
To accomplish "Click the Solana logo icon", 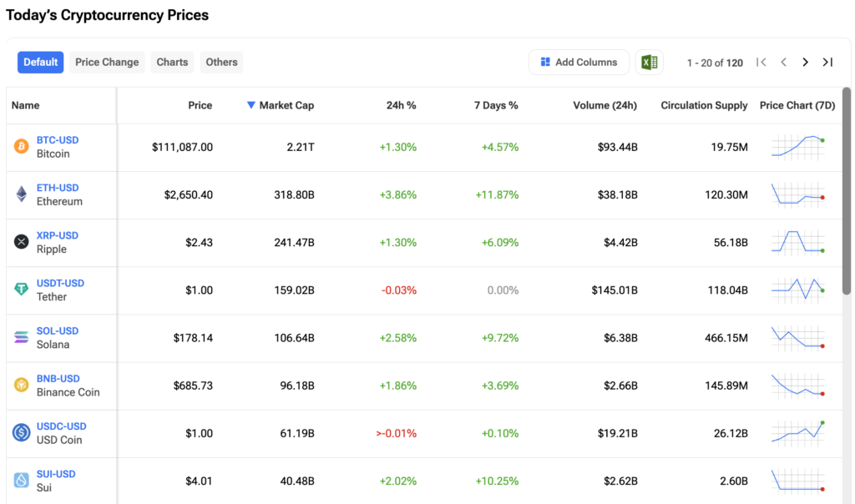I will [21, 337].
